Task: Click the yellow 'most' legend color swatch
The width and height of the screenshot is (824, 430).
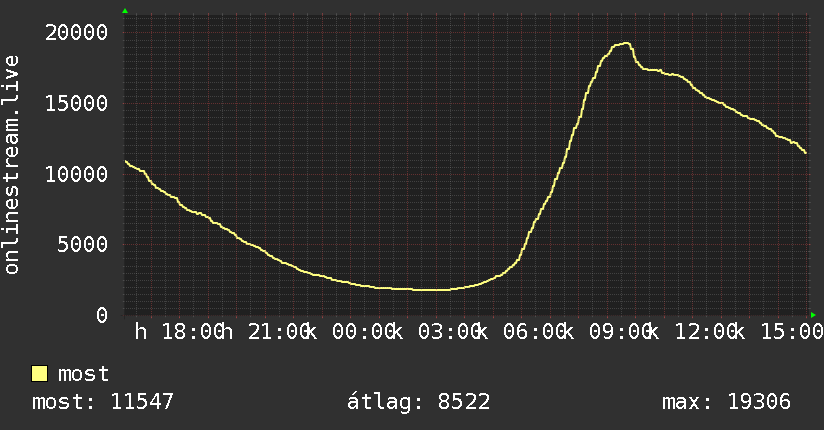Action: pos(39,374)
